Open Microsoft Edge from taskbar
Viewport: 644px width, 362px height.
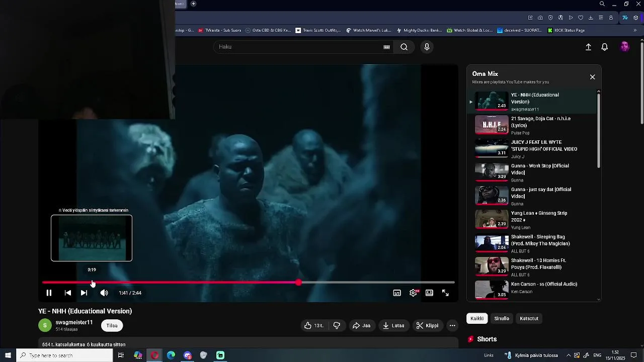pos(171,355)
